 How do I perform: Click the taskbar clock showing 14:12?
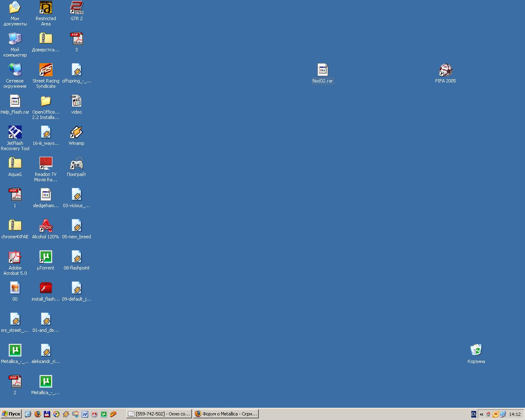[x=515, y=414]
